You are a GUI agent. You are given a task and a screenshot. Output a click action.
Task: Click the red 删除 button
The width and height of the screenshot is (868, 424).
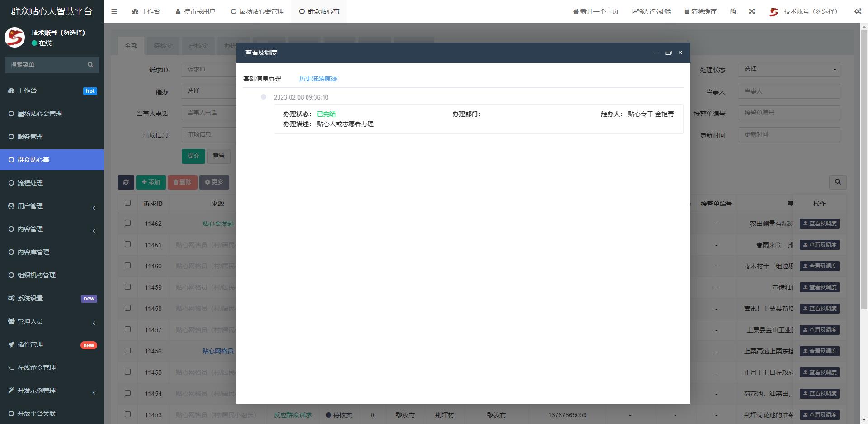[183, 182]
